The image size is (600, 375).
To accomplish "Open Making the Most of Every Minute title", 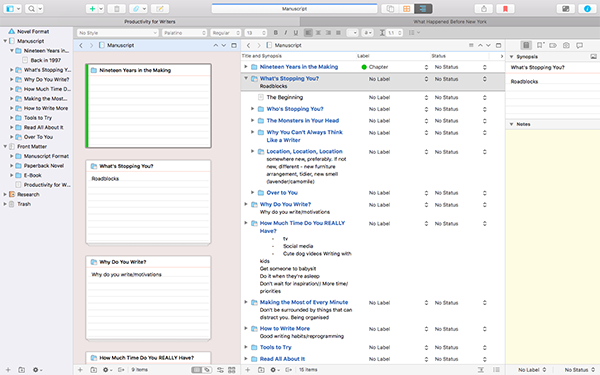I will click(304, 302).
